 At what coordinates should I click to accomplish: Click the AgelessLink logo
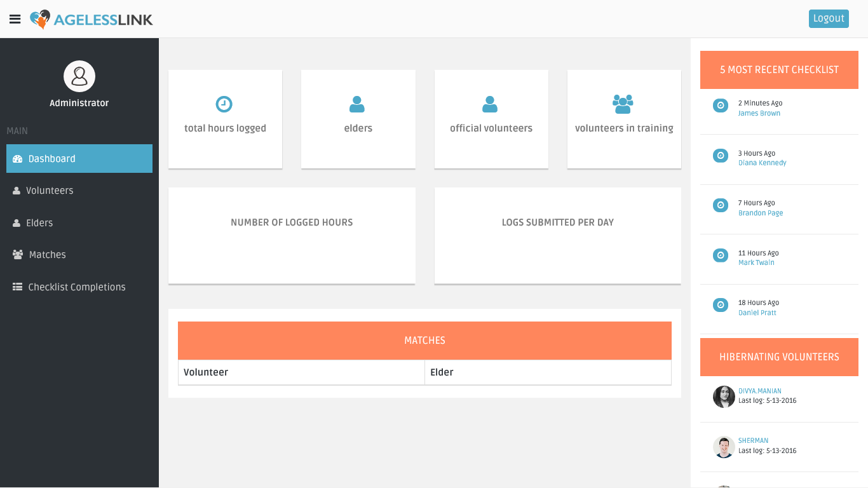[92, 20]
